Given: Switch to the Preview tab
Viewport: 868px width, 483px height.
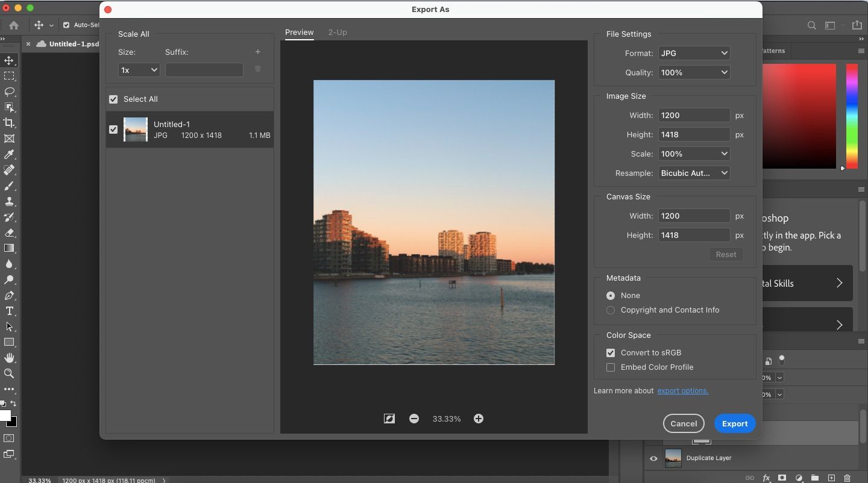Looking at the screenshot, I should click(x=299, y=33).
